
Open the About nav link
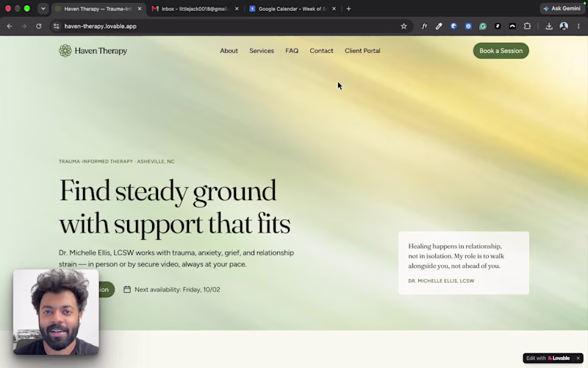click(229, 51)
